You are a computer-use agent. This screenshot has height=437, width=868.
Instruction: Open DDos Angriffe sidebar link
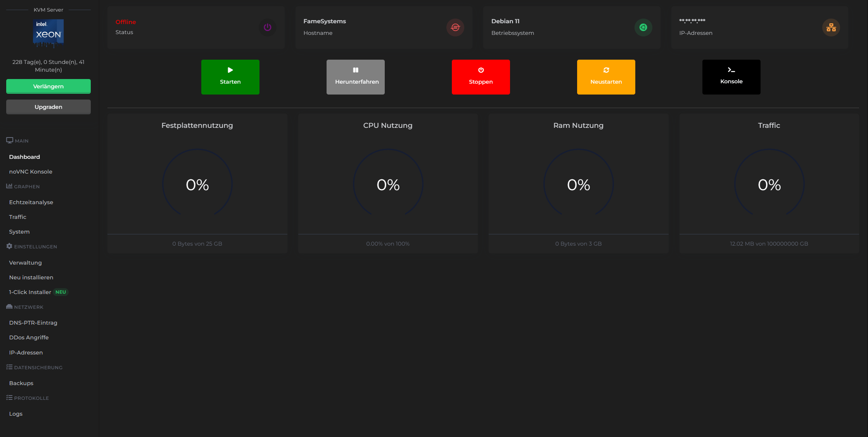(x=29, y=337)
